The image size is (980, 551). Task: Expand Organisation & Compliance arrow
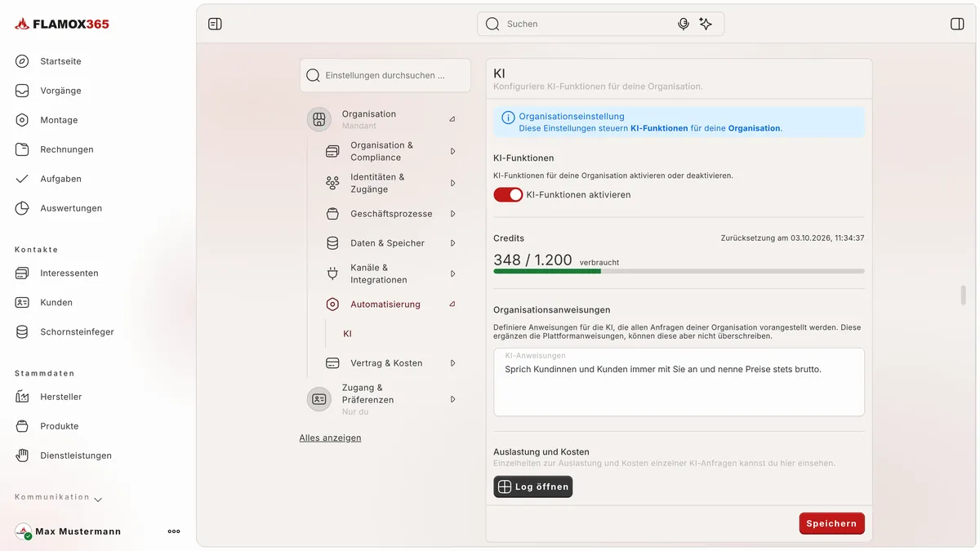tap(452, 151)
